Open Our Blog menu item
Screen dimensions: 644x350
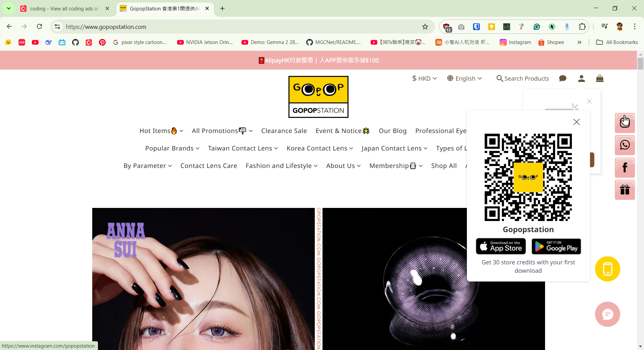[x=392, y=131]
